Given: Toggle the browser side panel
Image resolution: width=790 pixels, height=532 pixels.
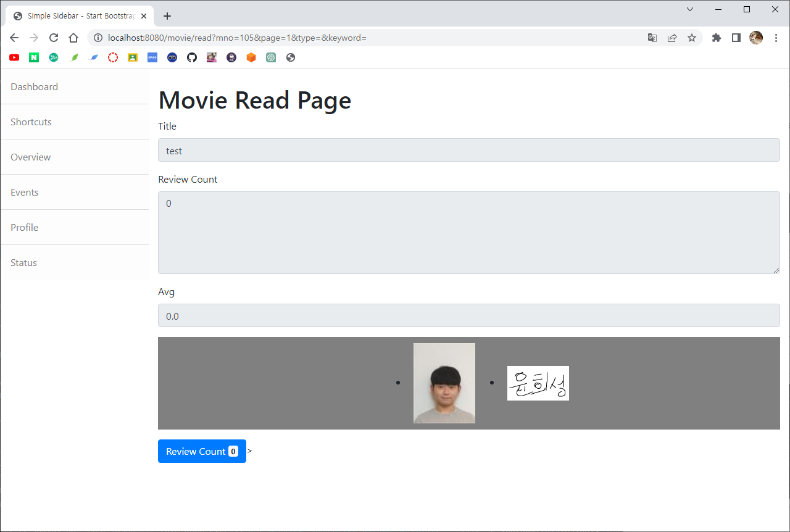Looking at the screenshot, I should coord(736,38).
